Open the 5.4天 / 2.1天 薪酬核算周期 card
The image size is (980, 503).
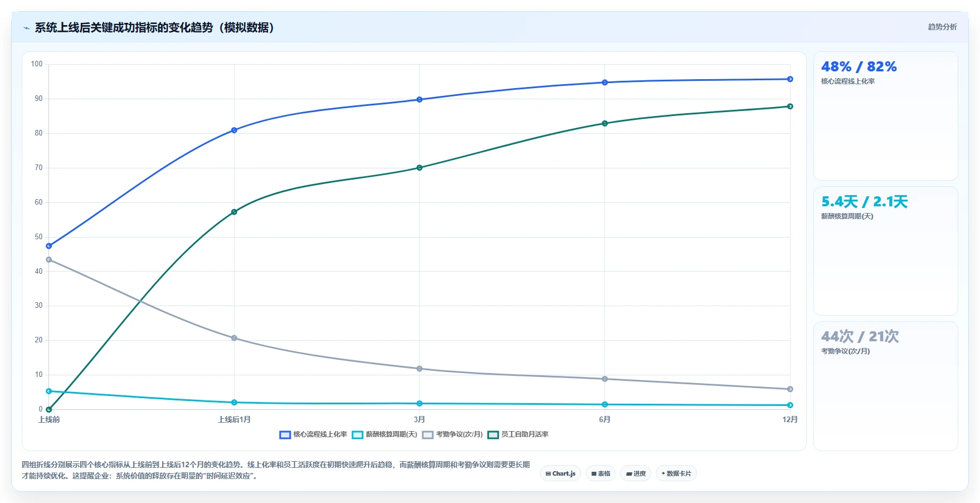(886, 251)
